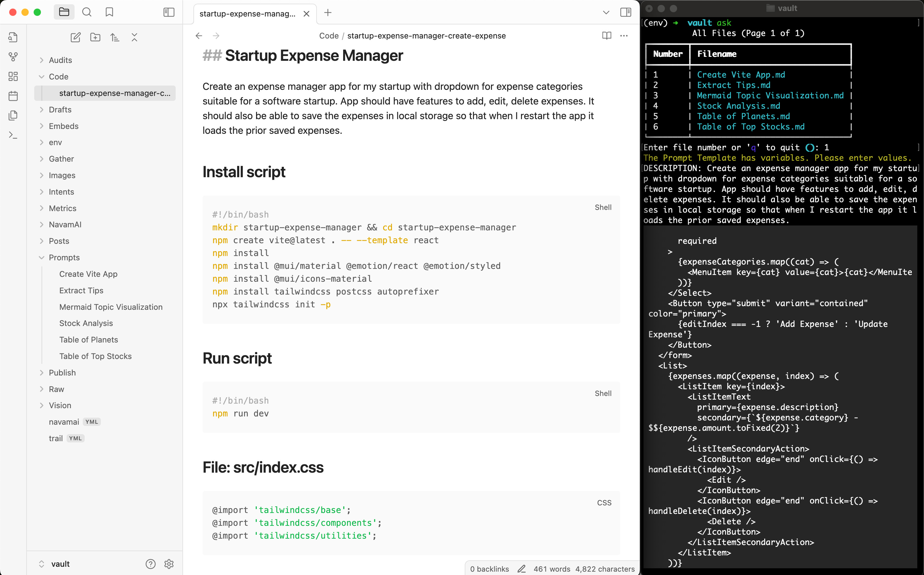The image size is (924, 575).
Task: Change sort order icon
Action: pyautogui.click(x=115, y=37)
